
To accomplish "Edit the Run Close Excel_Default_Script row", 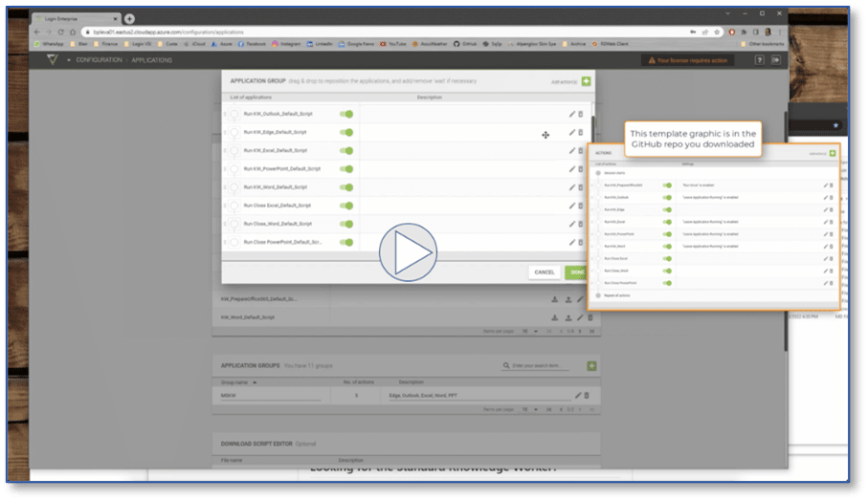I will click(572, 206).
